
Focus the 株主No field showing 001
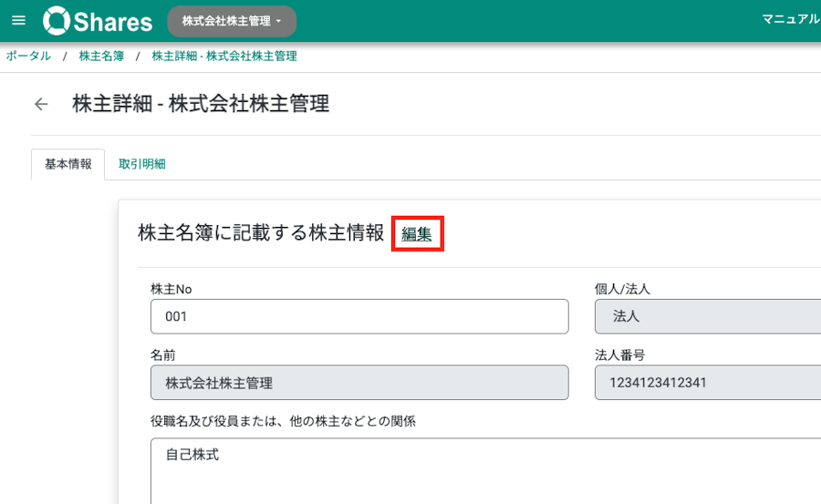359,316
